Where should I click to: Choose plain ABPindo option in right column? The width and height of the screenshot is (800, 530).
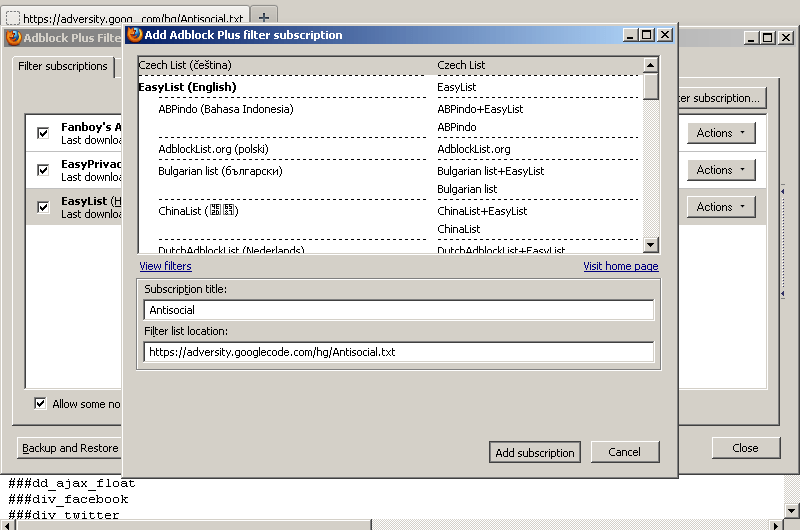pyautogui.click(x=457, y=127)
